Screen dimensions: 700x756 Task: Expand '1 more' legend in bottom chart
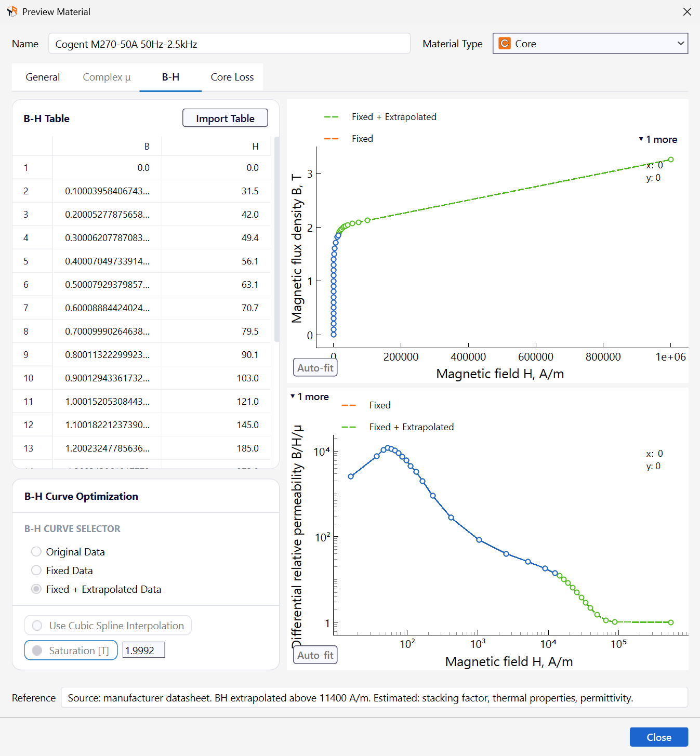coord(310,396)
